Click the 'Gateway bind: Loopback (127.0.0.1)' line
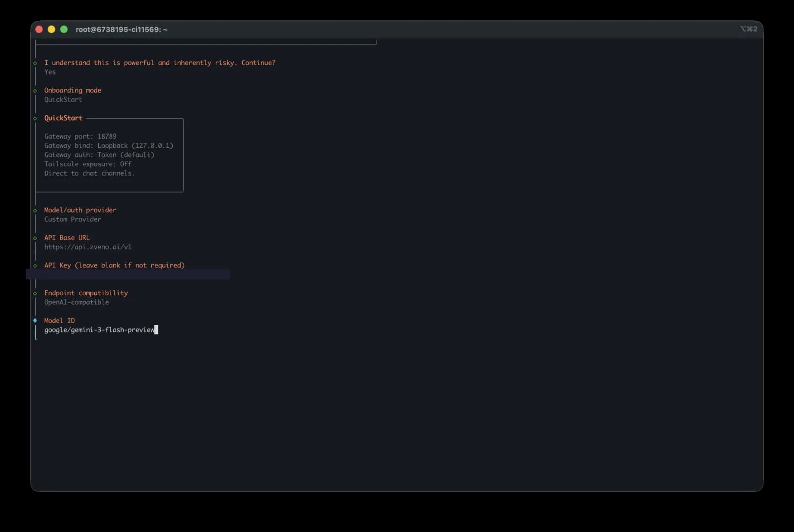Screen dimensions: 794x532 pos(109,146)
